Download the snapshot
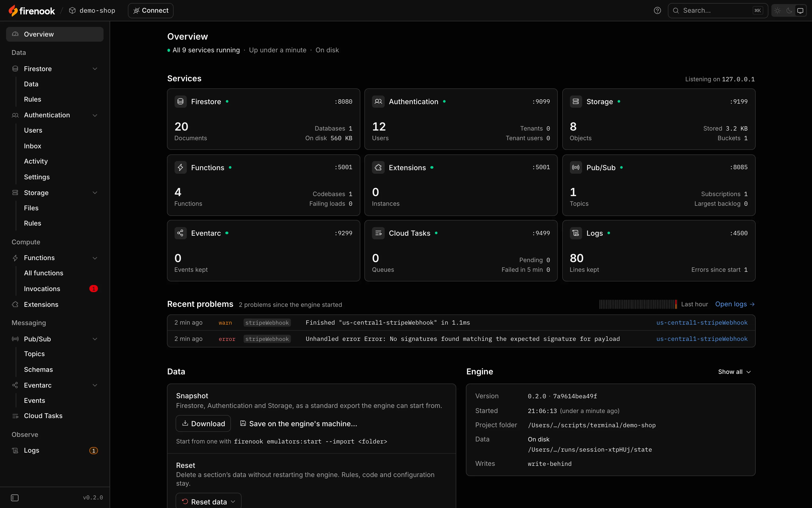 click(203, 424)
